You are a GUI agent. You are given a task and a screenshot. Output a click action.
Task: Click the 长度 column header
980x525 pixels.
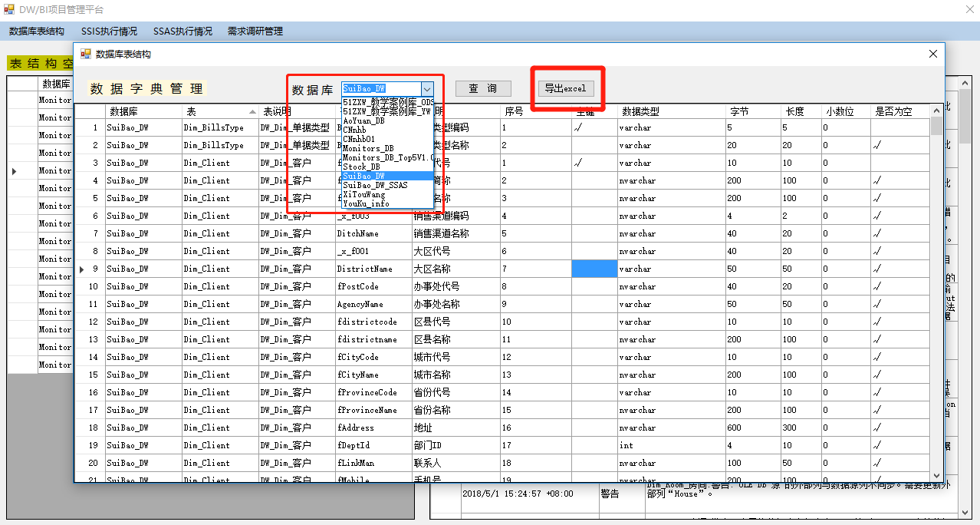point(801,111)
